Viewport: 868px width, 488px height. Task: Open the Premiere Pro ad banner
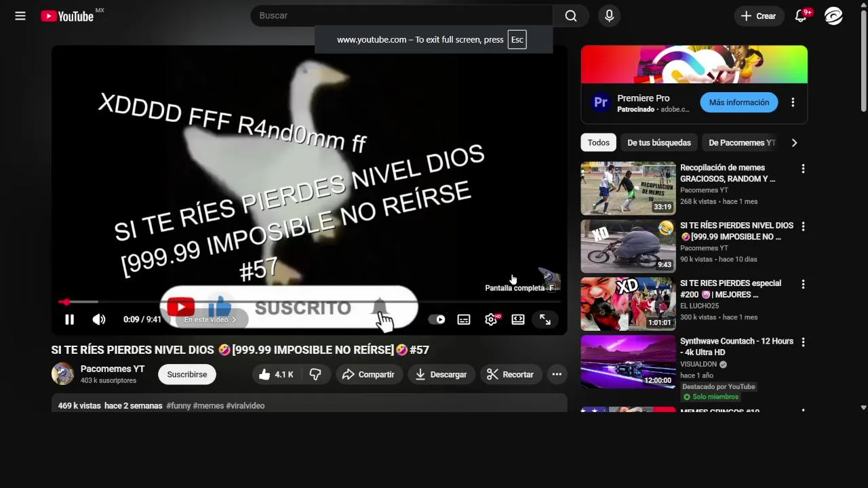coord(694,64)
